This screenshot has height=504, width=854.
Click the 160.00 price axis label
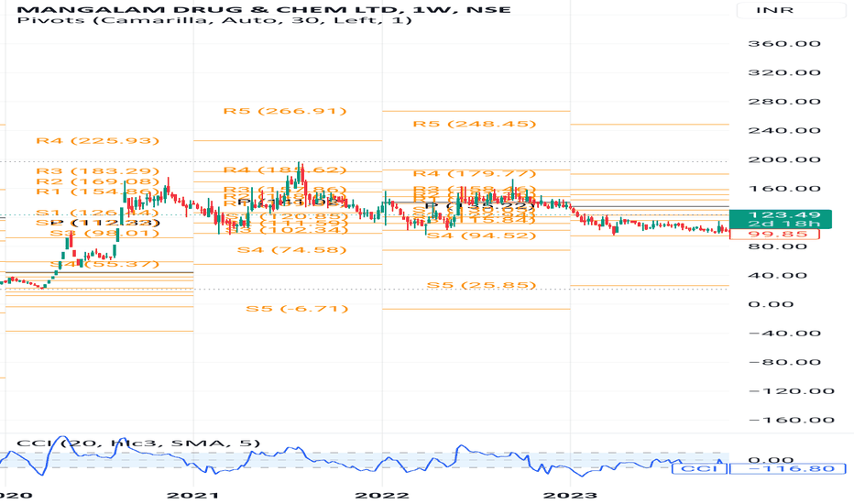[784, 189]
